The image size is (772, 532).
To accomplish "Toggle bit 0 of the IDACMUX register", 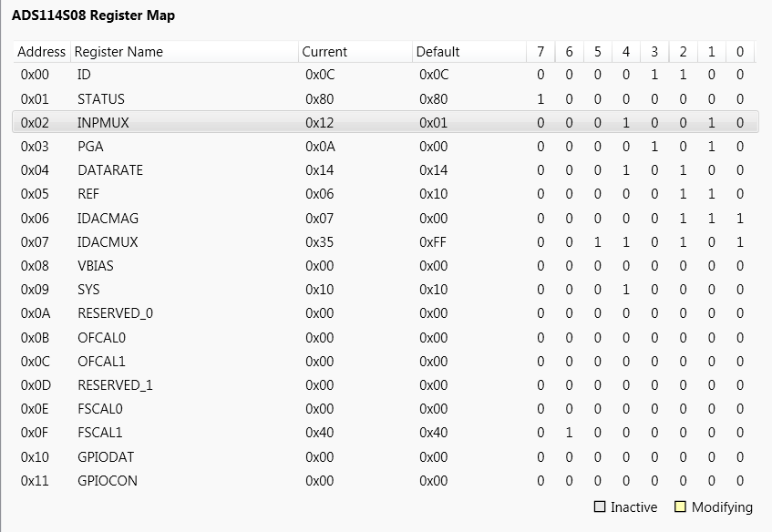I will (x=740, y=242).
